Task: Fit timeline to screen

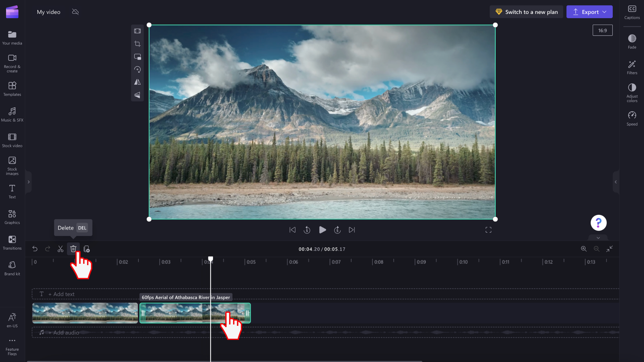Action: pos(609,249)
